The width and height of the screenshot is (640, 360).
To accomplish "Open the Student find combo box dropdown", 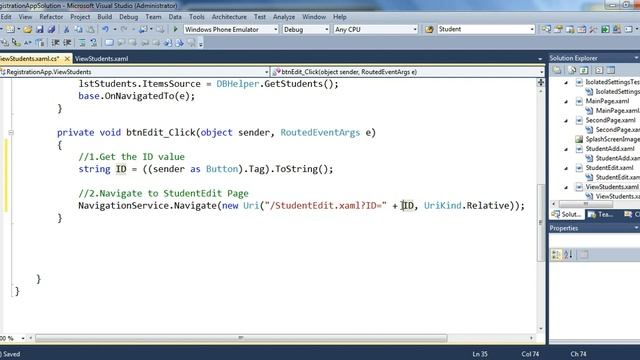I will [x=531, y=29].
